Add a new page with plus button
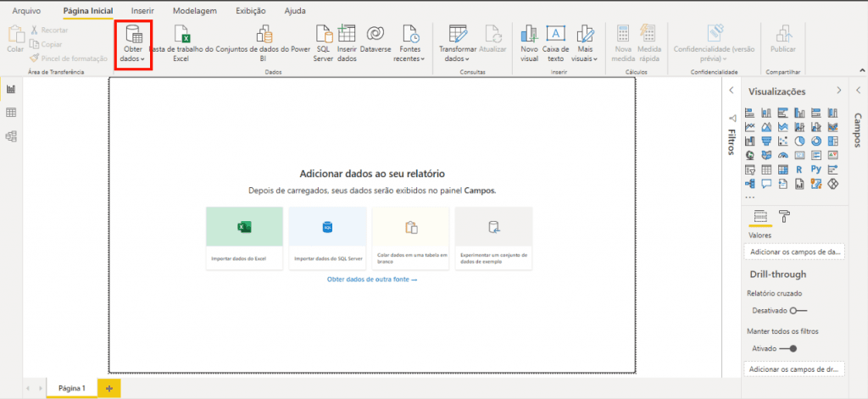Viewport: 868px width, 399px height. pos(108,387)
